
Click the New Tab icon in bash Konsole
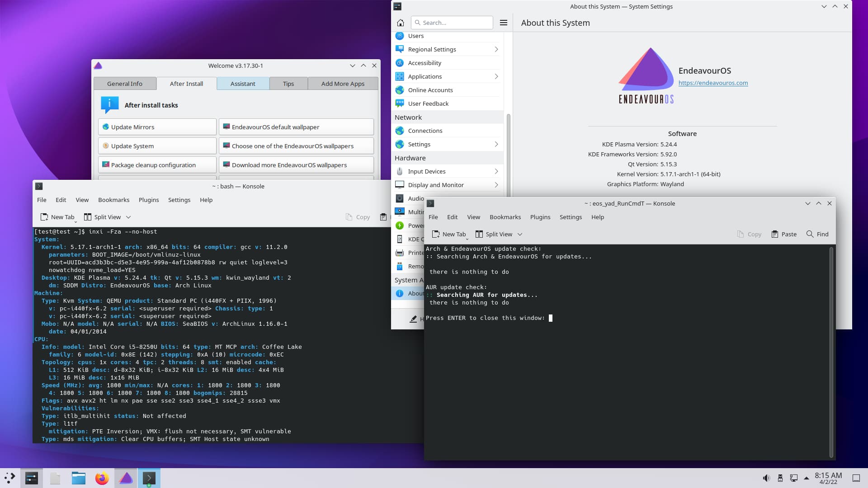(44, 217)
